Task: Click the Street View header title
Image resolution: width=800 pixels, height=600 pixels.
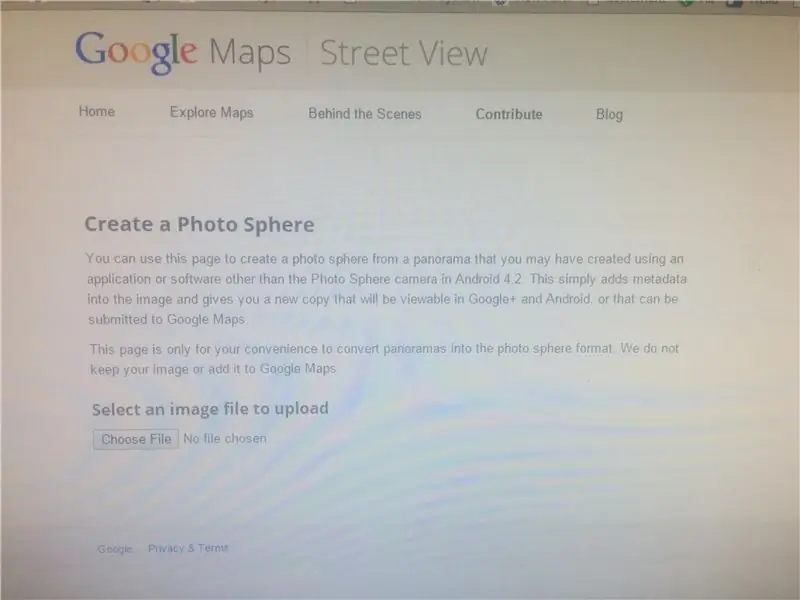Action: 404,54
